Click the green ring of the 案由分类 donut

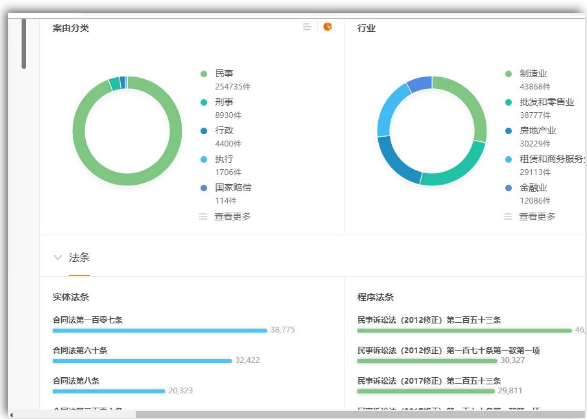tap(127, 179)
